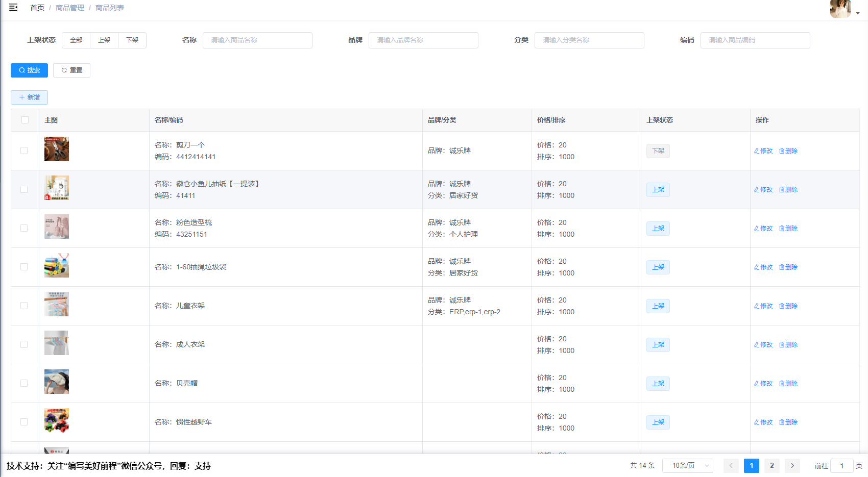Tick checkbox for 1-60抽绳垃圾袋 row
The height and width of the screenshot is (477, 868).
pos(24,267)
